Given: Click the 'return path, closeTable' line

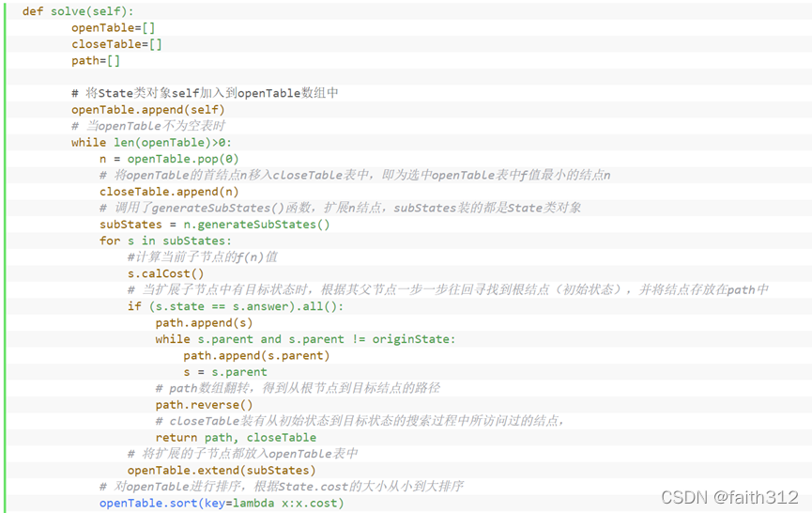Looking at the screenshot, I should click(236, 437).
